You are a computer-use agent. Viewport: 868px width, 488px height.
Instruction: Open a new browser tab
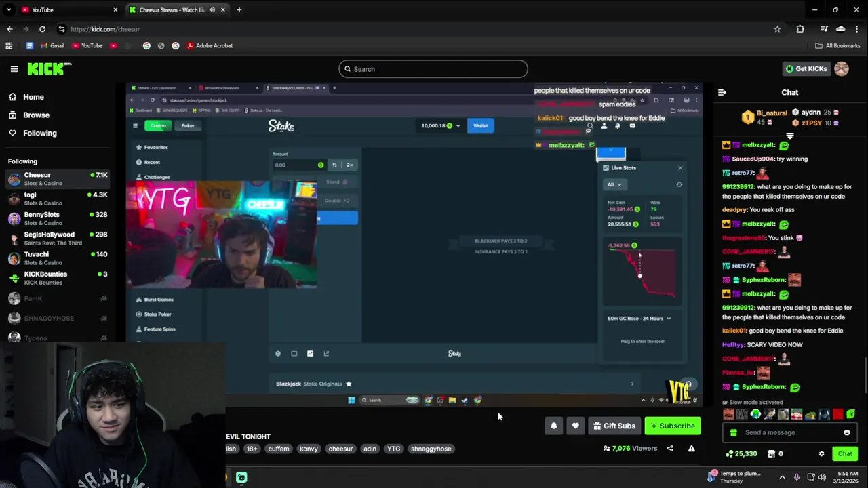[x=239, y=9]
